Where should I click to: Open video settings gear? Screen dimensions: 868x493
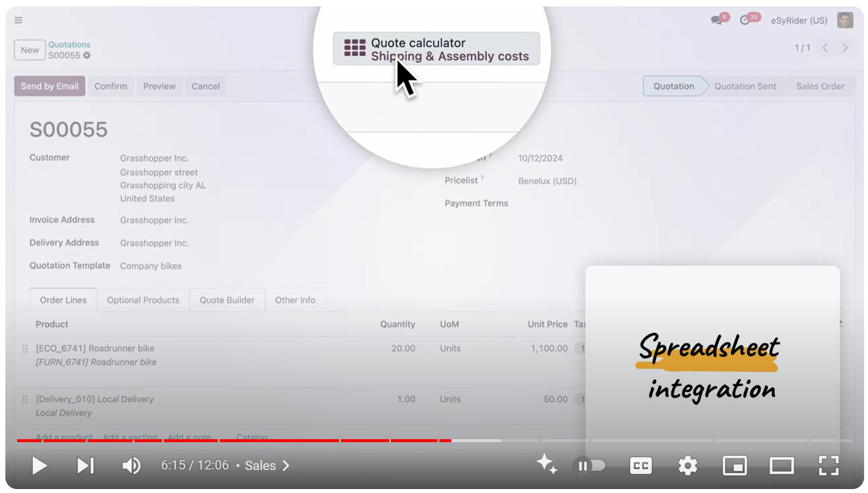coord(687,466)
